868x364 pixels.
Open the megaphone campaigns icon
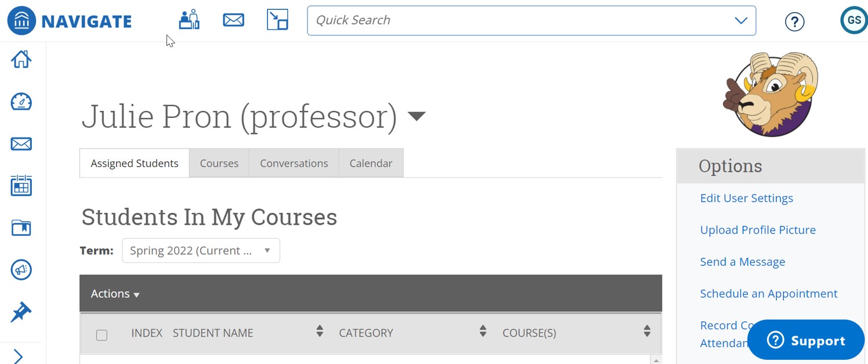click(x=21, y=270)
